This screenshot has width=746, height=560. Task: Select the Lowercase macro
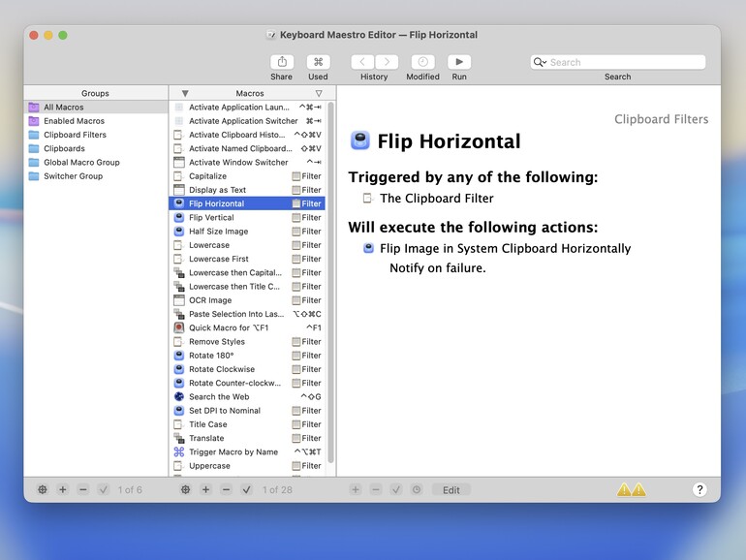(247, 245)
